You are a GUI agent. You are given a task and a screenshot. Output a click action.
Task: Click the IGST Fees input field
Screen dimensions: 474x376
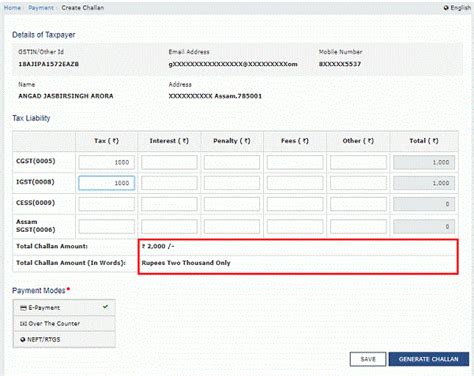tap(295, 183)
